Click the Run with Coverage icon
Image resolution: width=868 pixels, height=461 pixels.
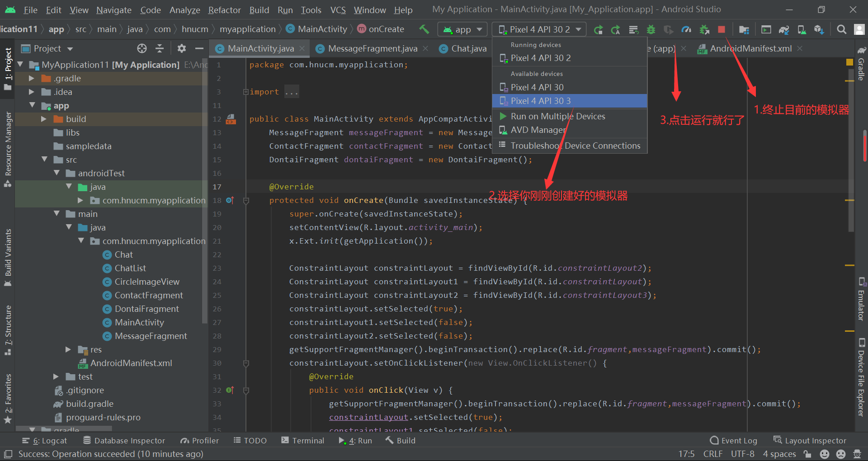pyautogui.click(x=668, y=29)
